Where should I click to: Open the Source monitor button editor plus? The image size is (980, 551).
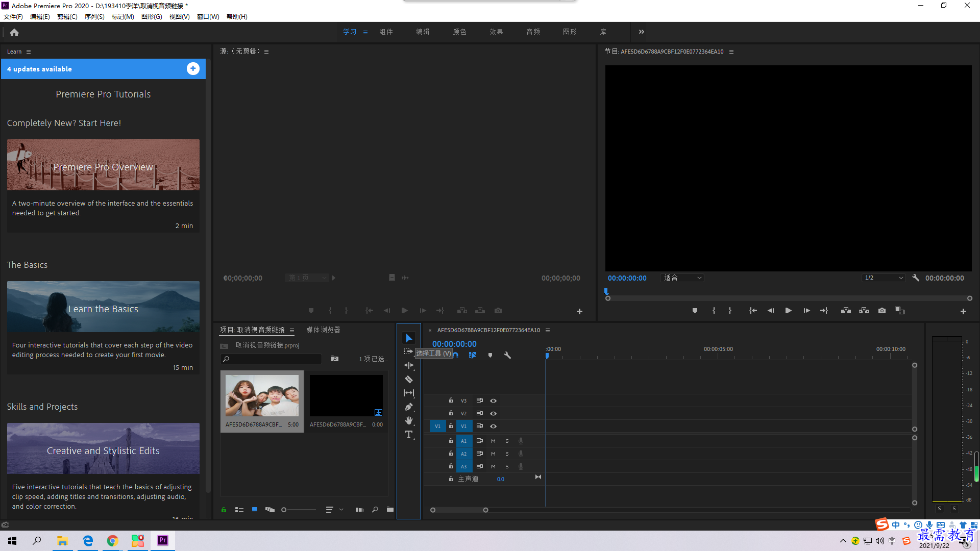pyautogui.click(x=579, y=312)
